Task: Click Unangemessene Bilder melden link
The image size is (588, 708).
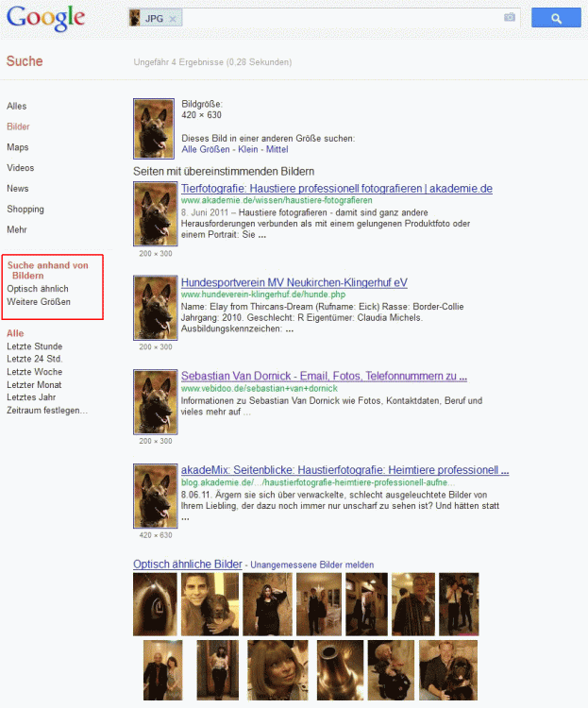Action: (311, 565)
